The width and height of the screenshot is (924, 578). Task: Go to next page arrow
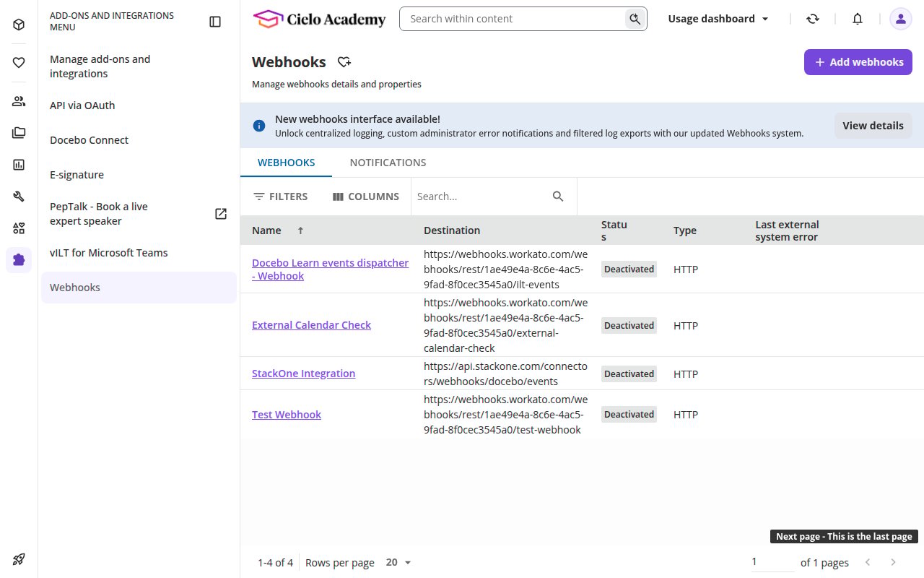point(893,562)
